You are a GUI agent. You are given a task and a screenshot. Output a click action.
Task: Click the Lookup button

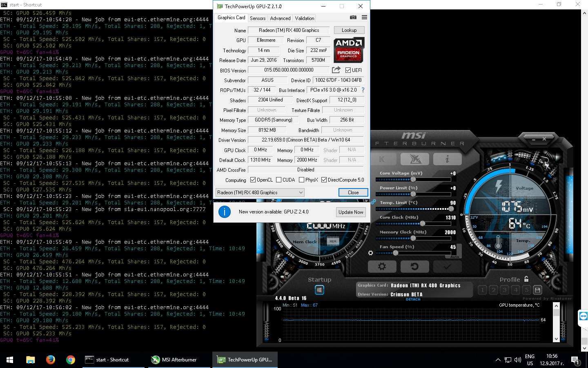point(349,30)
